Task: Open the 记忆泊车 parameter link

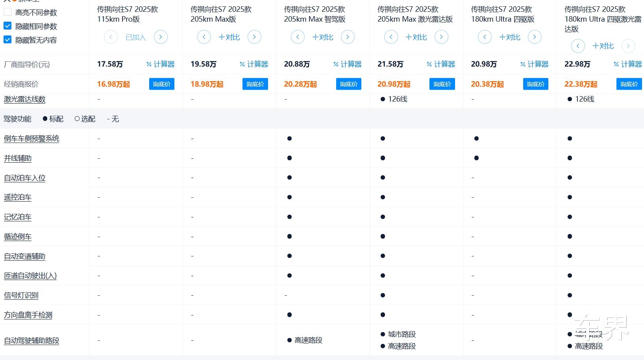Action: click(x=18, y=217)
